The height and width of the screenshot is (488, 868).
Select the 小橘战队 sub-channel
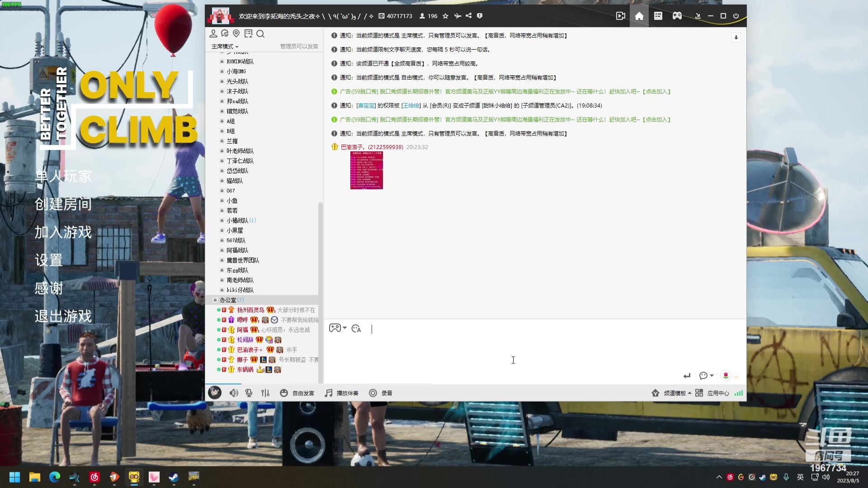[x=237, y=221]
